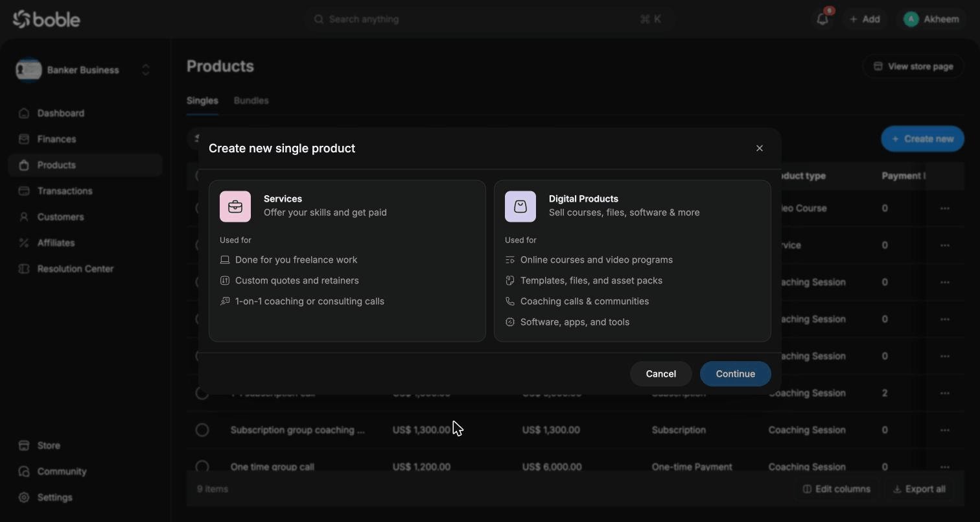The height and width of the screenshot is (522, 980).
Task: Click 'Software, apps, and tools' text
Action: pos(575,322)
